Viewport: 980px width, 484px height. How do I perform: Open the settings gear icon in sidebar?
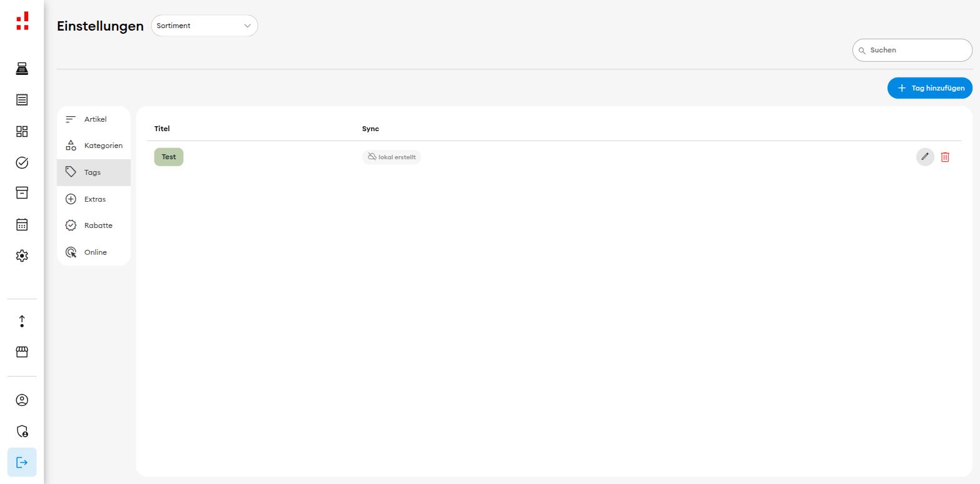pos(22,255)
